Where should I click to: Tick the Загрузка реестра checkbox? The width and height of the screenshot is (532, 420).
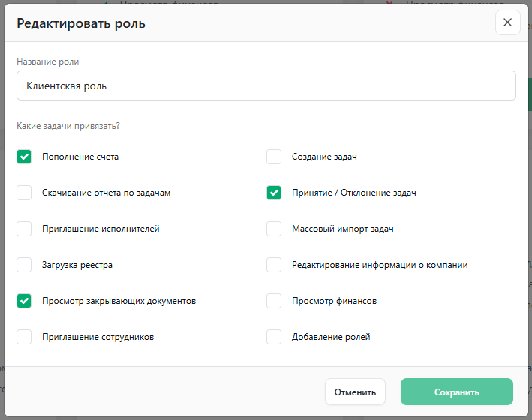tap(25, 265)
